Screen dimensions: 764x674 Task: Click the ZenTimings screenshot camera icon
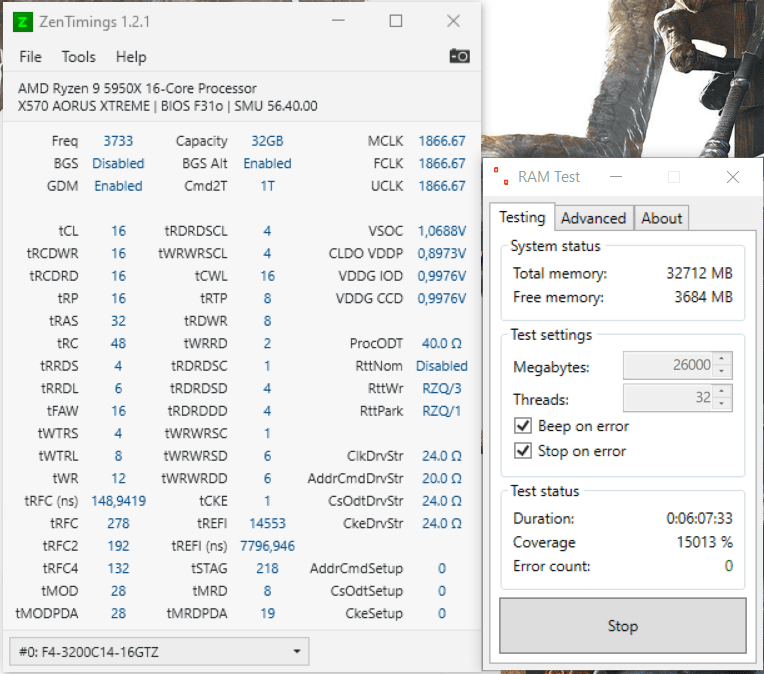click(459, 56)
